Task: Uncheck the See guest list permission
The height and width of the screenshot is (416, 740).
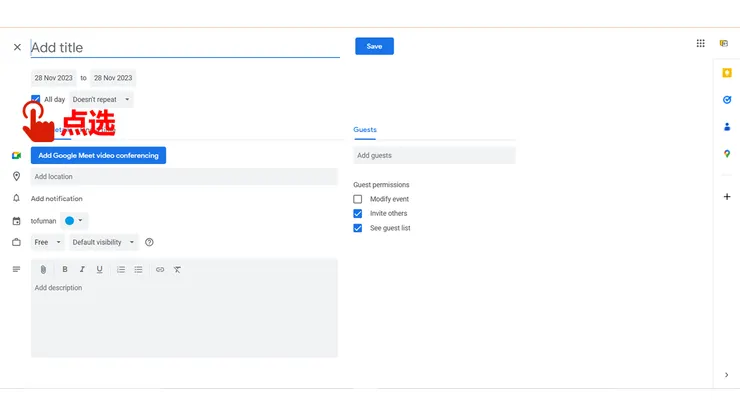Action: click(358, 228)
